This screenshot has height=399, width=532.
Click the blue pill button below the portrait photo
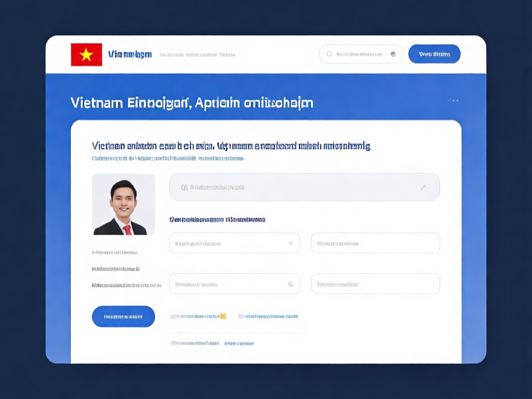coord(124,316)
